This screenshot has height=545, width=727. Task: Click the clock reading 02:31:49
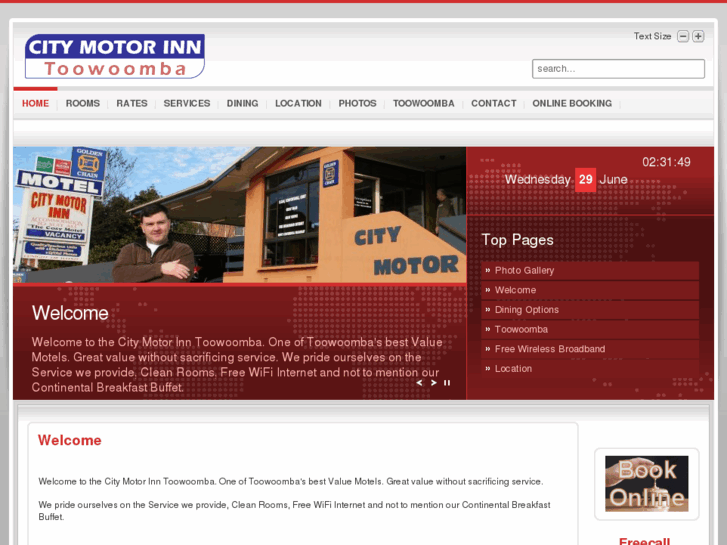pos(666,162)
